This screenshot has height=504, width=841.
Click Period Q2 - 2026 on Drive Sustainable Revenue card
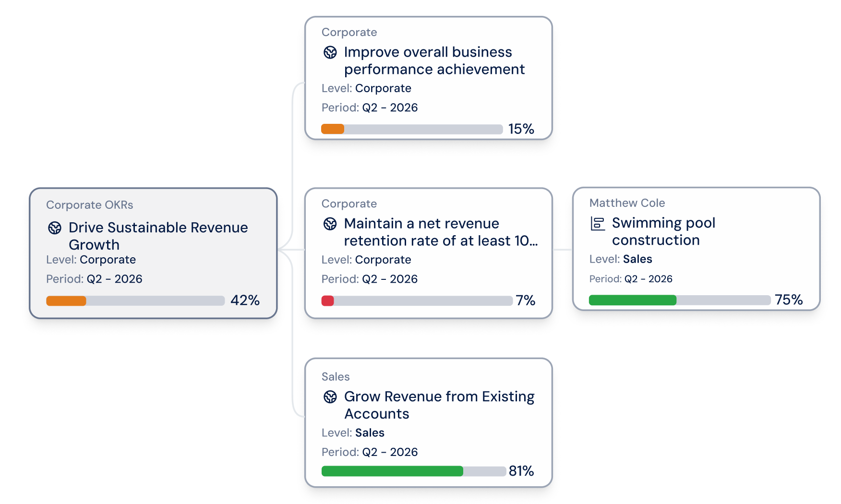[x=94, y=279]
